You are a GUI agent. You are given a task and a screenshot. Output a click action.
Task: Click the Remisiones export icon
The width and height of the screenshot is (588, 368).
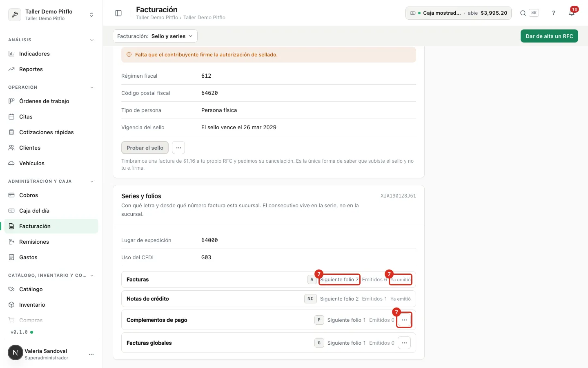11,242
